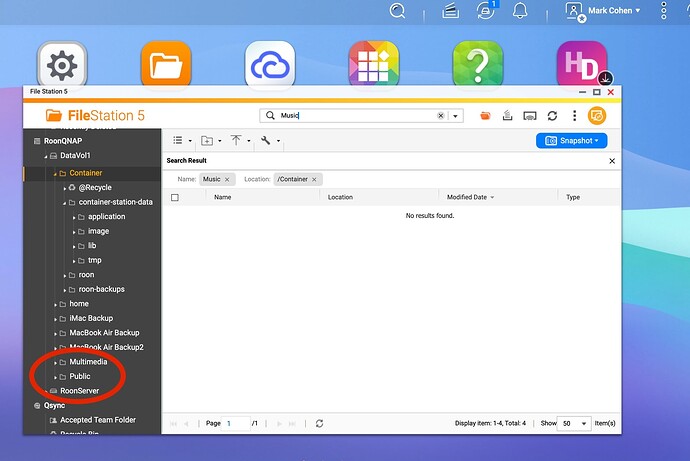Select the MacBook Air Backup folder
The width and height of the screenshot is (690, 461).
tap(104, 333)
